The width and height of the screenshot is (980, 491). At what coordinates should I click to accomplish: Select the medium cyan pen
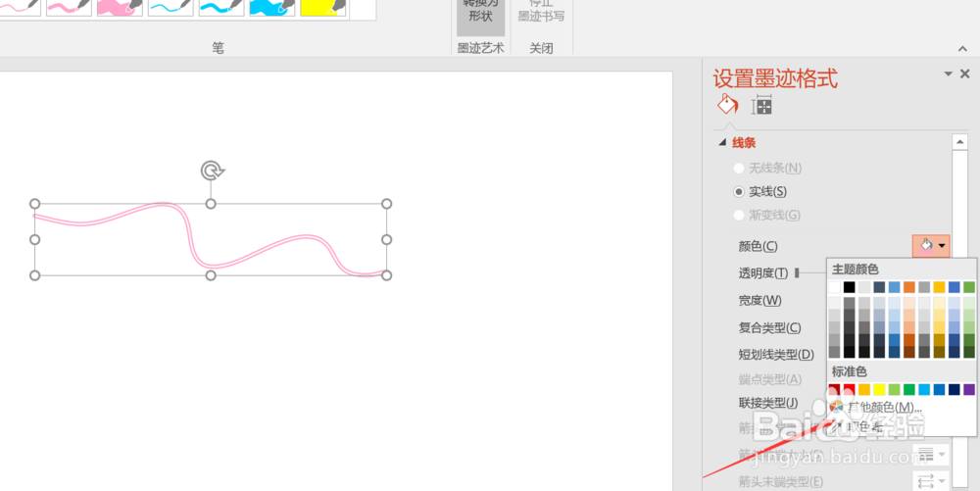click(x=221, y=6)
